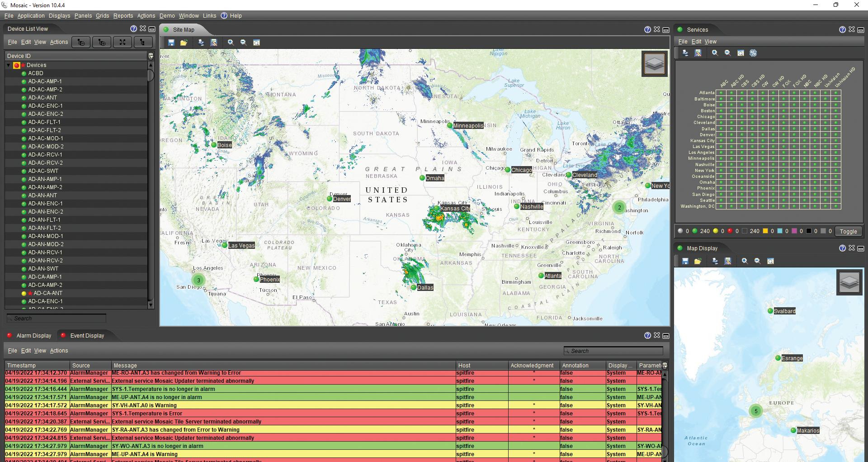Zoom in on the Map Display

(745, 261)
